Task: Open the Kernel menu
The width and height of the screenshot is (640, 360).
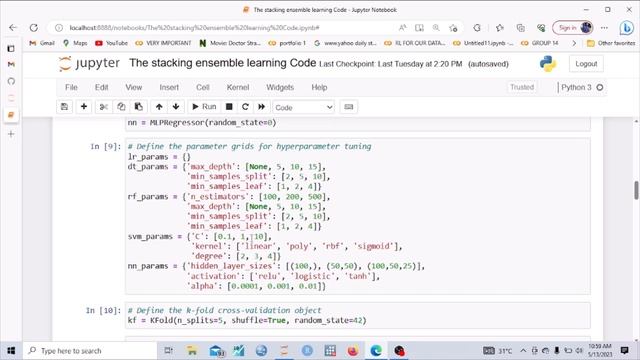Action: (238, 87)
